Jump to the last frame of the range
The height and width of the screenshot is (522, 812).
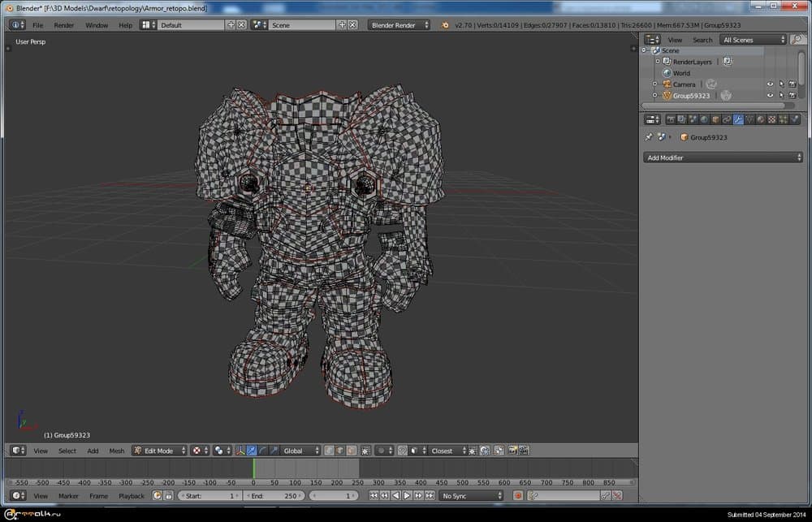(430, 495)
